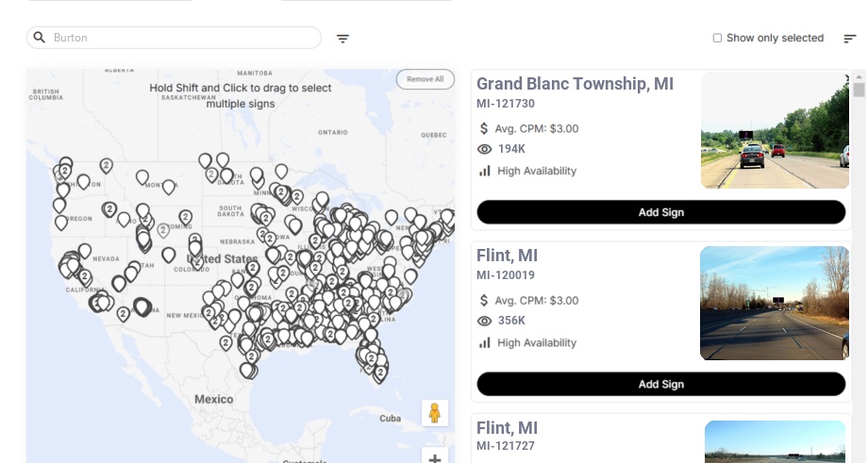Add Sign for Flint MI-120019 listing
868x463 pixels.
(660, 384)
